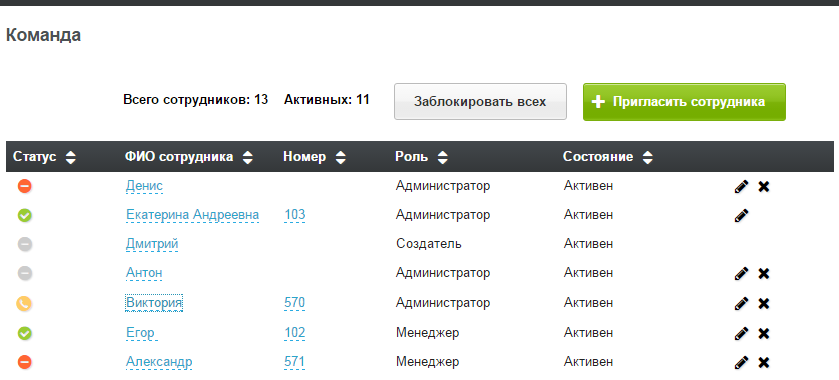Remove employee Антон with cross icon

tap(764, 273)
